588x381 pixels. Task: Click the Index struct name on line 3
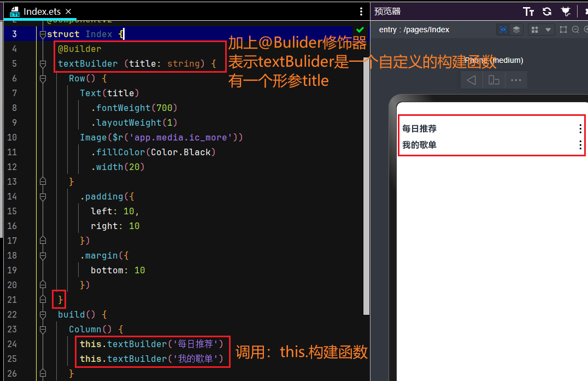click(x=98, y=34)
